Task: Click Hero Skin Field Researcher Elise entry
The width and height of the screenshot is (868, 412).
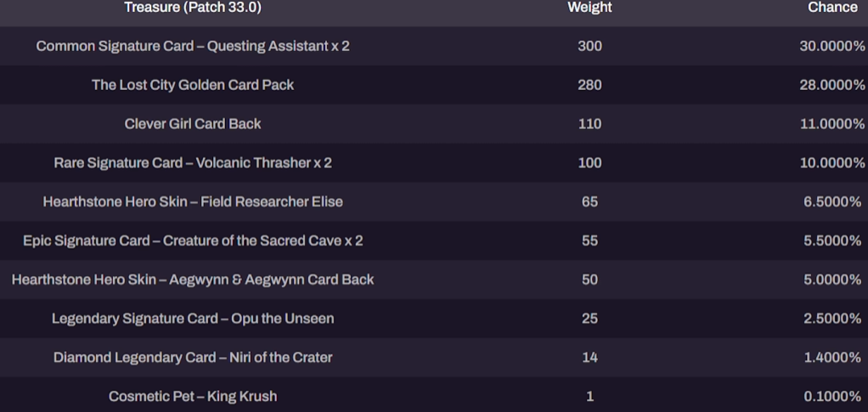Action: pos(193,201)
